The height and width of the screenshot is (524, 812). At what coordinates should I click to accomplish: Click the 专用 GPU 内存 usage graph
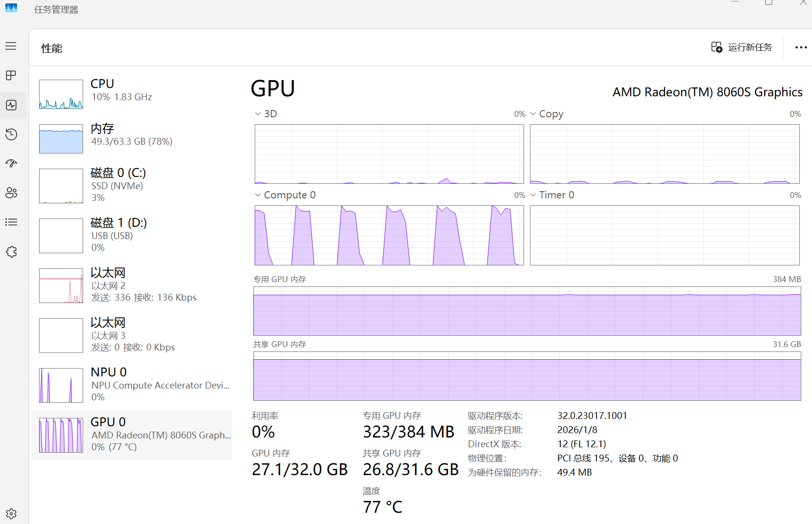pos(527,311)
